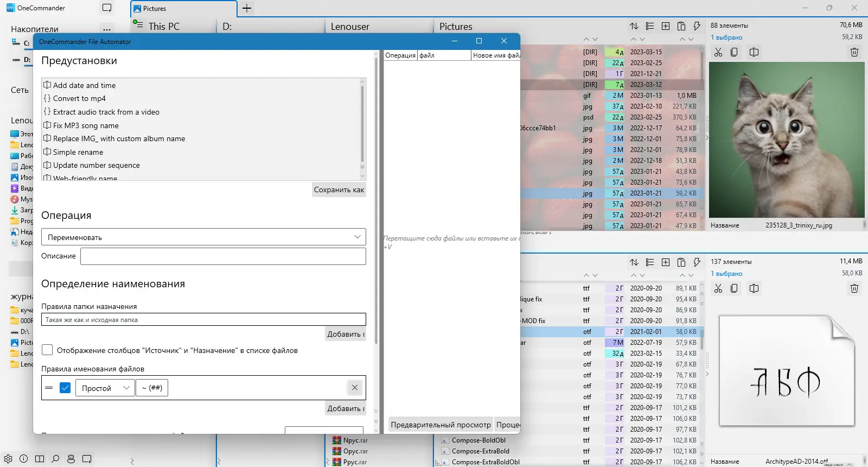This screenshot has height=467, width=868.
Task: Change view mode in 137 элементы pane
Action: click(650, 262)
